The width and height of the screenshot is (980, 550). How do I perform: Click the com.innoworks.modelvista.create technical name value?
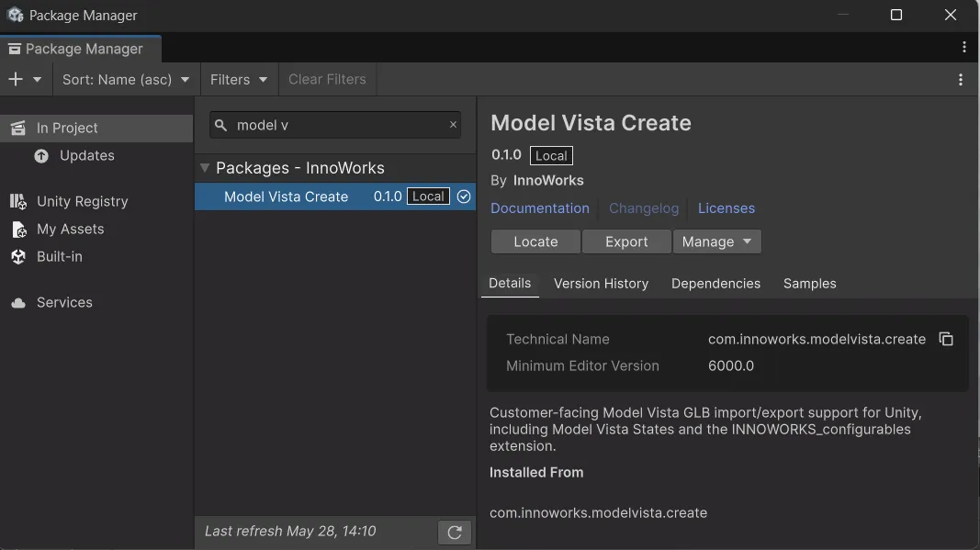(x=817, y=339)
